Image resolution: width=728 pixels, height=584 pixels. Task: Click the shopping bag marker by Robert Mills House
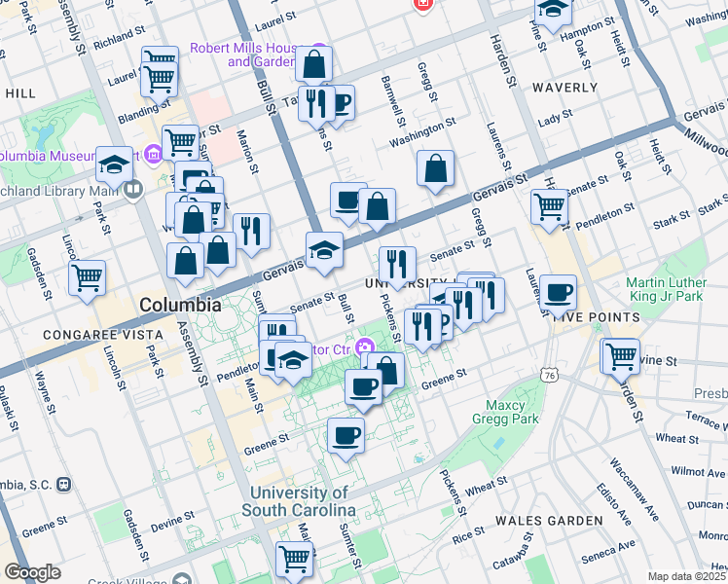pos(313,67)
